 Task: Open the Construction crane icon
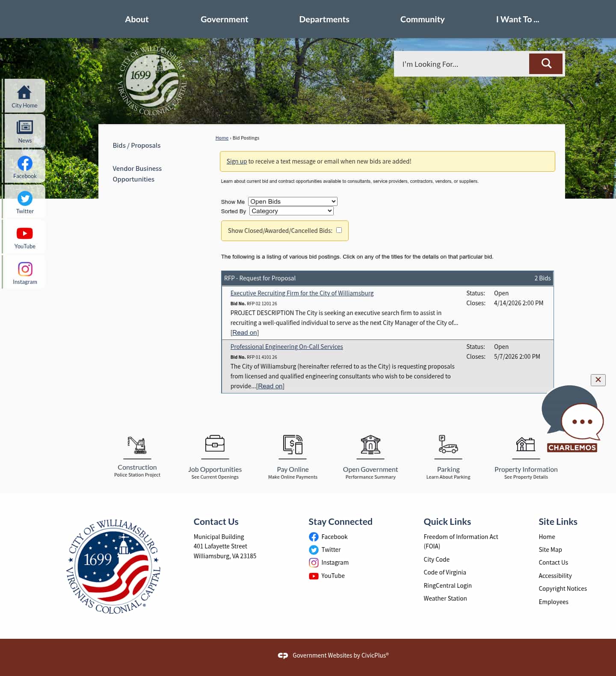click(137, 445)
